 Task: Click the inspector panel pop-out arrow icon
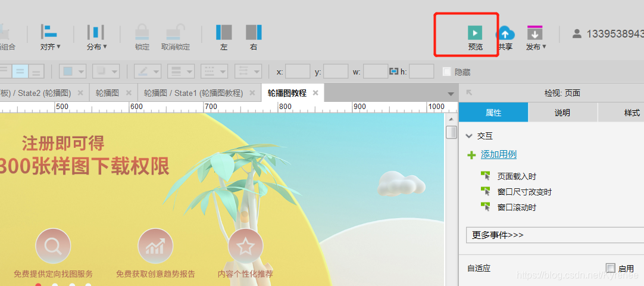[x=470, y=93]
